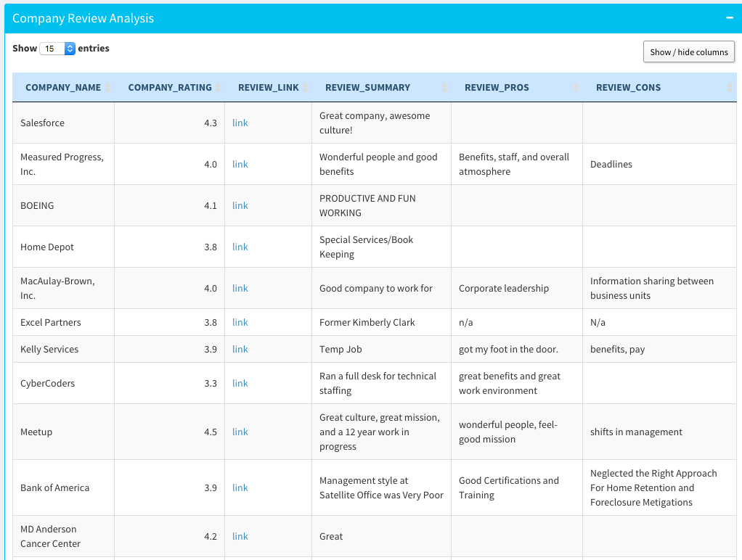Select the Excel Partners name cell
This screenshot has height=560, width=742.
63,322
